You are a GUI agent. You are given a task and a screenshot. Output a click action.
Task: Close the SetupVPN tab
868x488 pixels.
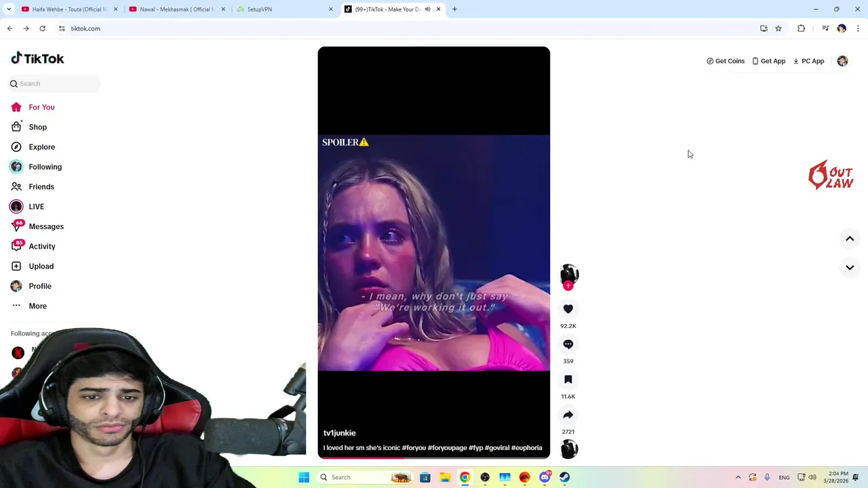coord(331,9)
